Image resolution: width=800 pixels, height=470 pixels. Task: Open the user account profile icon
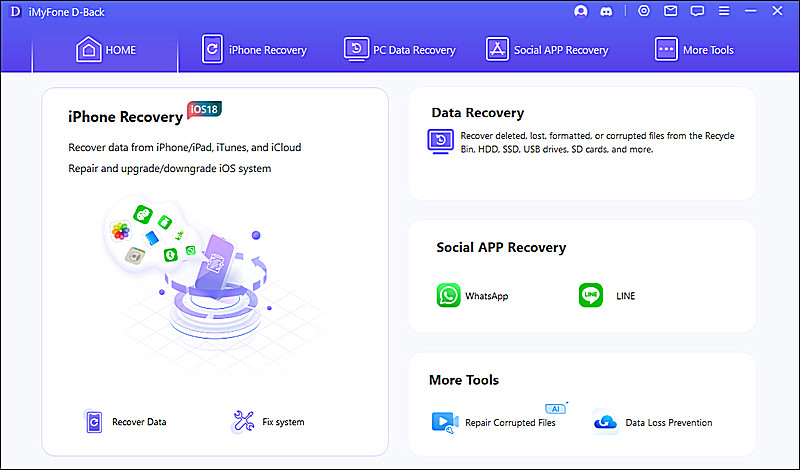581,11
